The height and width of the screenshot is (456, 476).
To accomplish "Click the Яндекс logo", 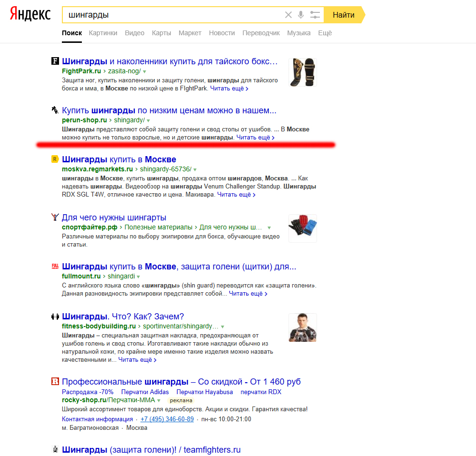I will 30,14.
